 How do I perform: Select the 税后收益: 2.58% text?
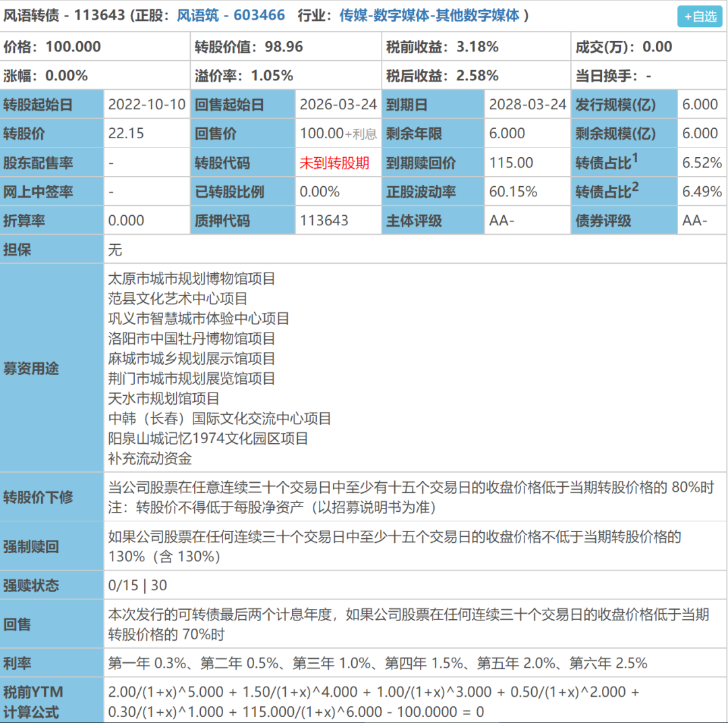[442, 76]
